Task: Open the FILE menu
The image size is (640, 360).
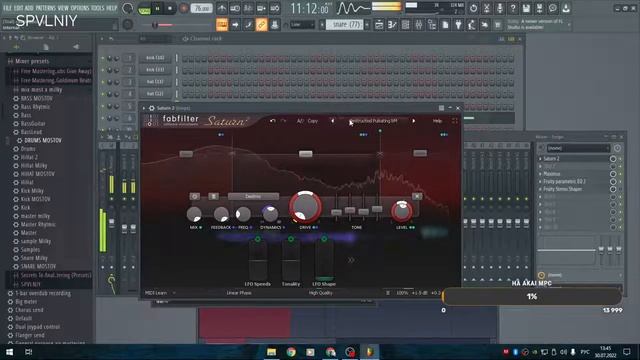Action: (7, 8)
